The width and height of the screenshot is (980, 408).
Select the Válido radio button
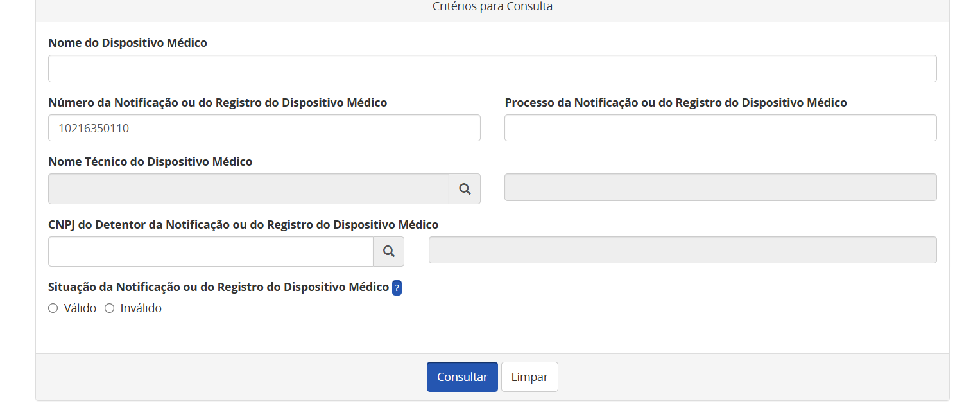53,308
